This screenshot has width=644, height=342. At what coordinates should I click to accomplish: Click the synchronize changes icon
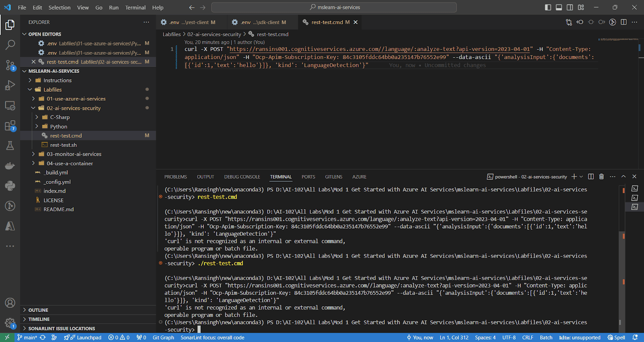43,338
